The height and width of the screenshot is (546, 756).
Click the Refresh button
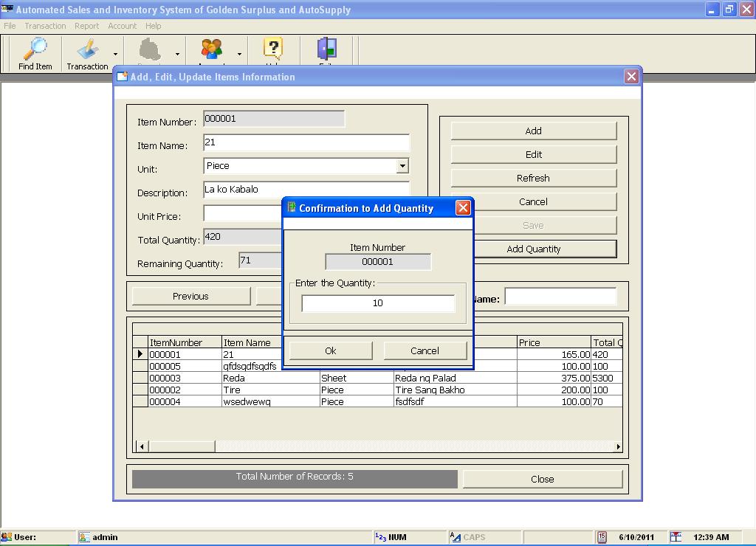pyautogui.click(x=533, y=178)
